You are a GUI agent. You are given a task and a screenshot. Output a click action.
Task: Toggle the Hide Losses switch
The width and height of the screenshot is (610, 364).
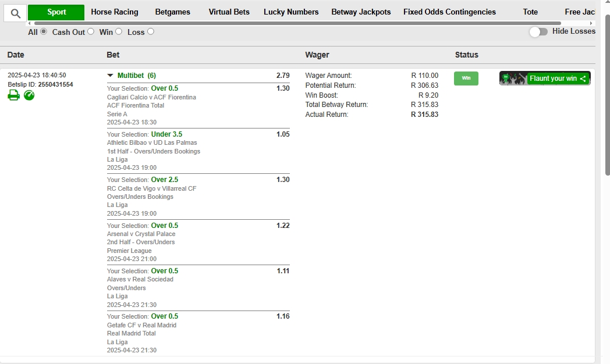(538, 32)
